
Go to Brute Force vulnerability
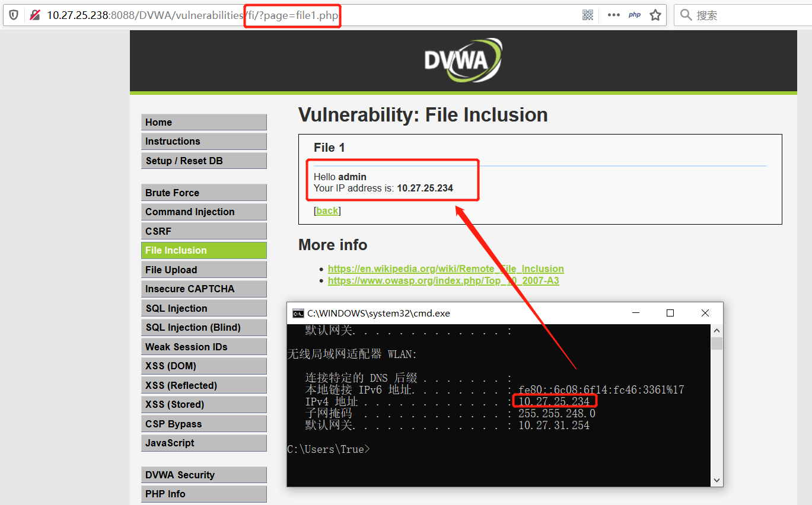pyautogui.click(x=204, y=193)
